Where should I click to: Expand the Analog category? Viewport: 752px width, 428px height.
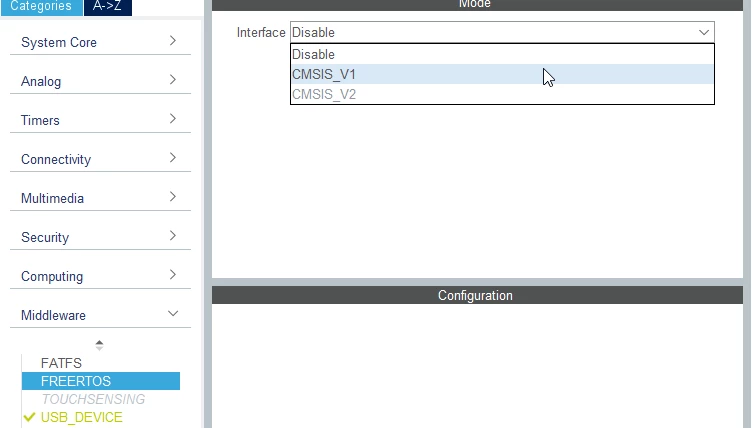(x=100, y=81)
